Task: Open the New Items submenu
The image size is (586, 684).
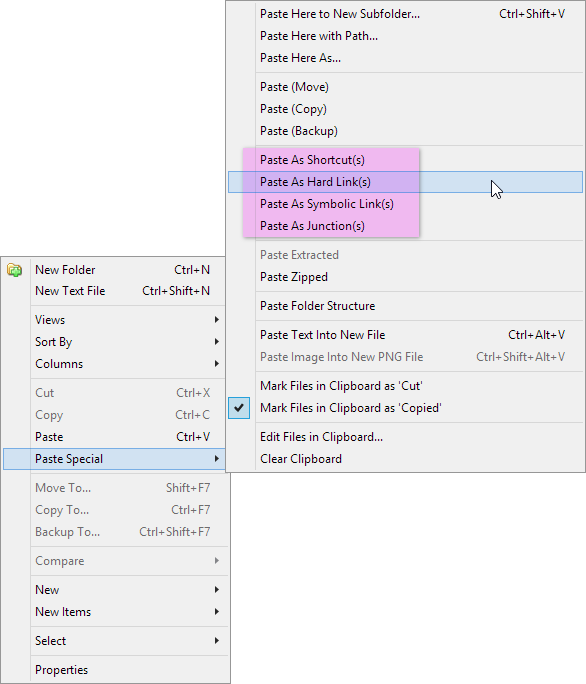Action: point(116,612)
